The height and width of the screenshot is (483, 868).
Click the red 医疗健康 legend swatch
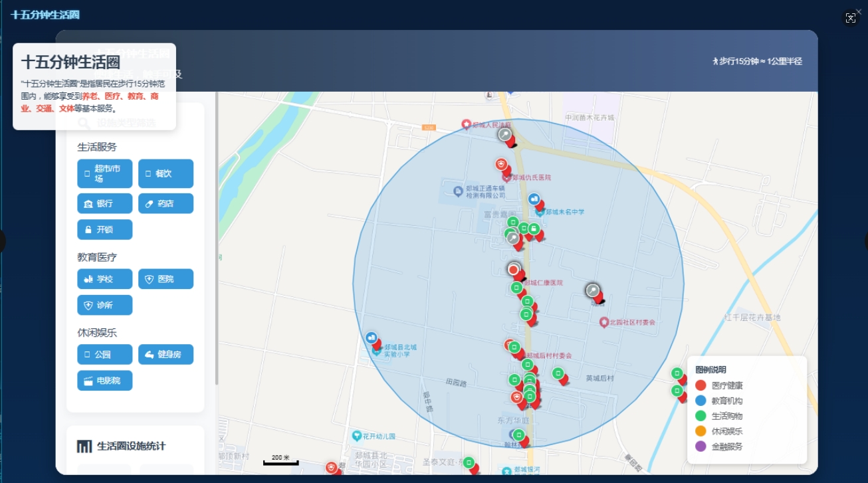(701, 385)
